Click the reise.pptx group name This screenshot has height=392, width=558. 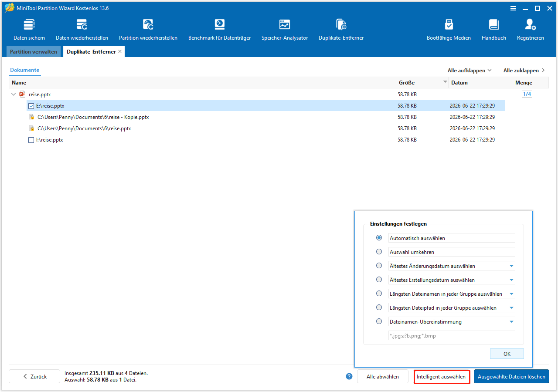click(x=40, y=94)
